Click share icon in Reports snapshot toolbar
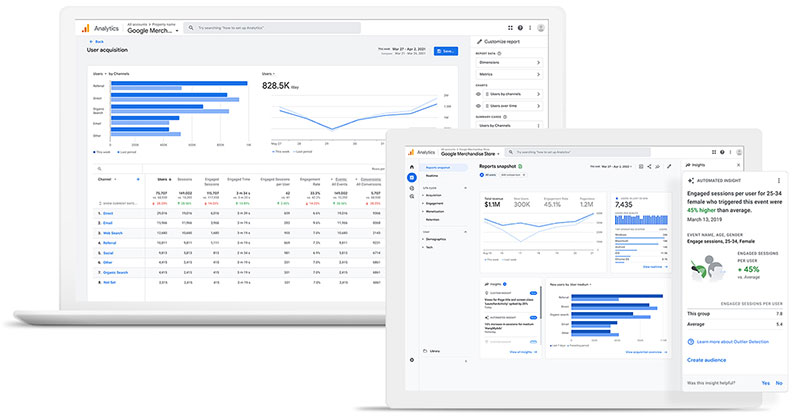 [x=649, y=166]
